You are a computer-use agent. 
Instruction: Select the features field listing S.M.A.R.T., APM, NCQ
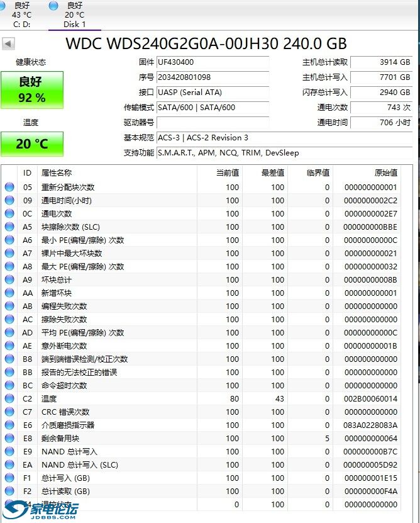click(285, 153)
